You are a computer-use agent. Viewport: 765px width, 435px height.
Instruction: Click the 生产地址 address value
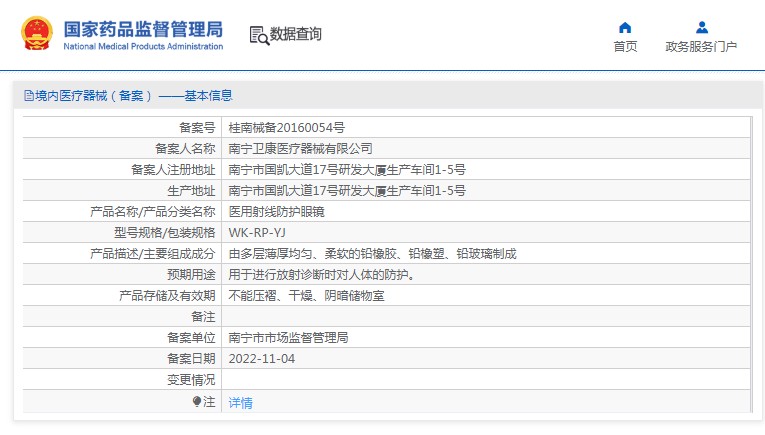(347, 191)
